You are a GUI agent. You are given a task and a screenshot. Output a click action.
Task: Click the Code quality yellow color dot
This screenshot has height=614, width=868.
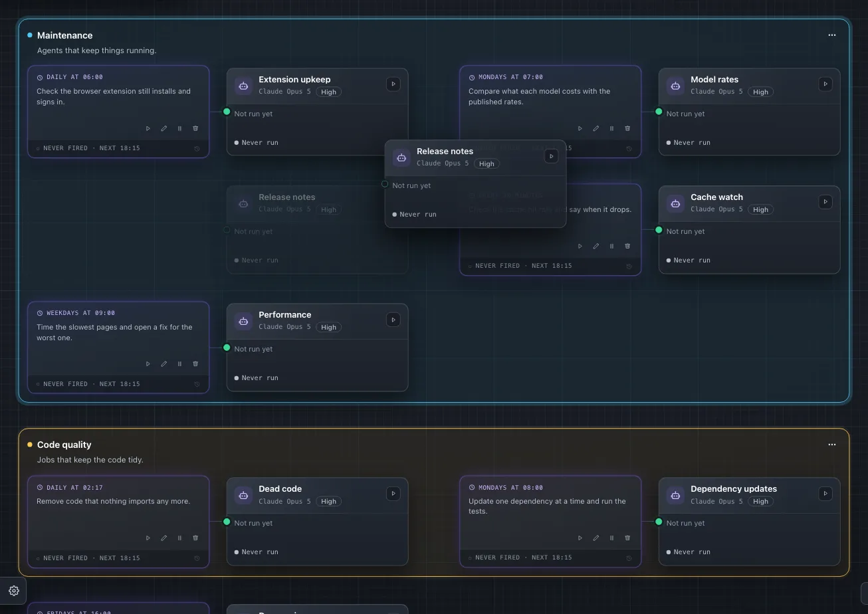[x=30, y=445]
